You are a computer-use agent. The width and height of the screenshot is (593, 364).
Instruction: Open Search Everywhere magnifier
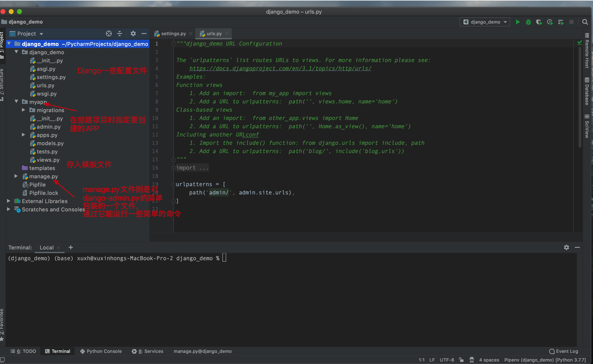tap(585, 22)
